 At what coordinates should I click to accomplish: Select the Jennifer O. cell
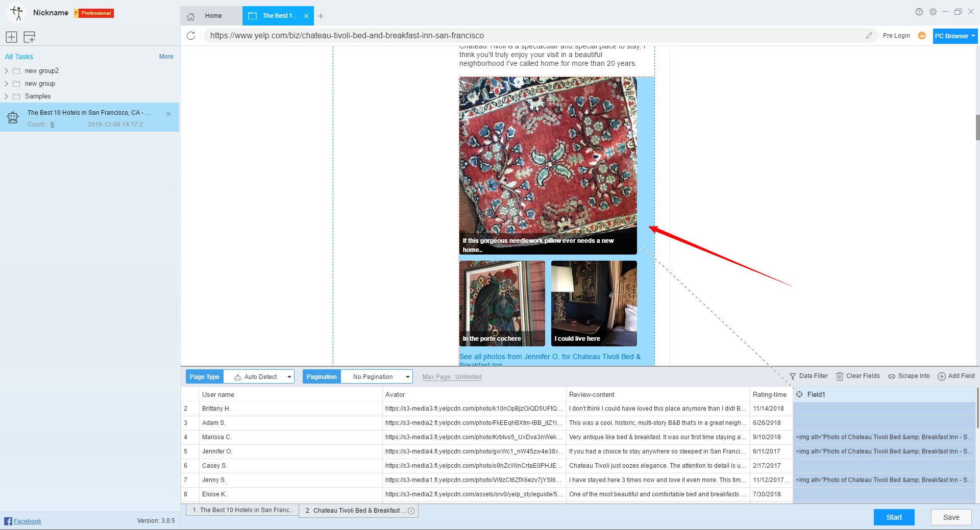pos(291,451)
